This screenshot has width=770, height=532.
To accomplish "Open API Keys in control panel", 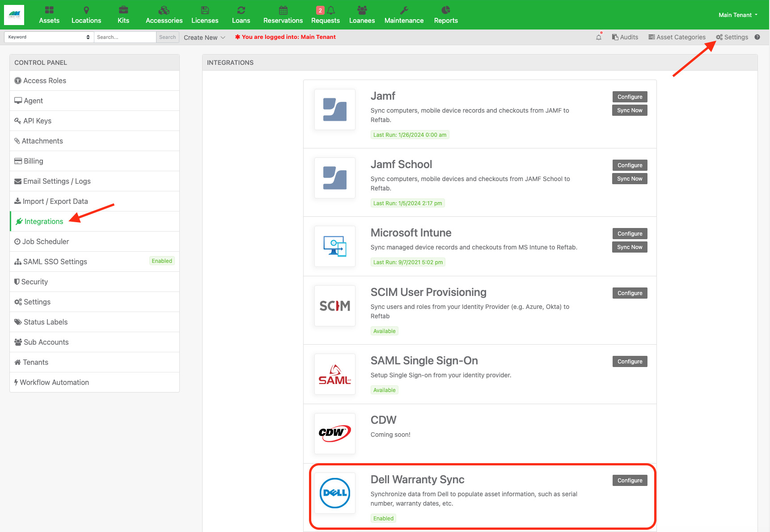I will [94, 121].
